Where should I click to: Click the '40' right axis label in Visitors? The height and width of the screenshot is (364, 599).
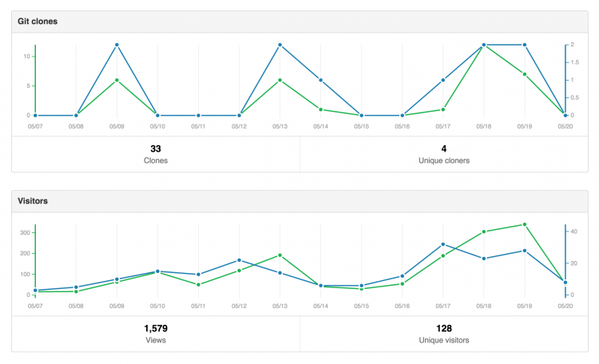(573, 231)
